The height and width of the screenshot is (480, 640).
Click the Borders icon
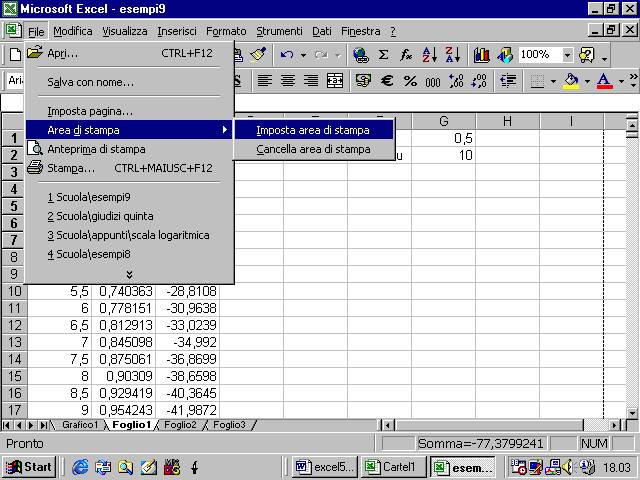click(x=537, y=81)
